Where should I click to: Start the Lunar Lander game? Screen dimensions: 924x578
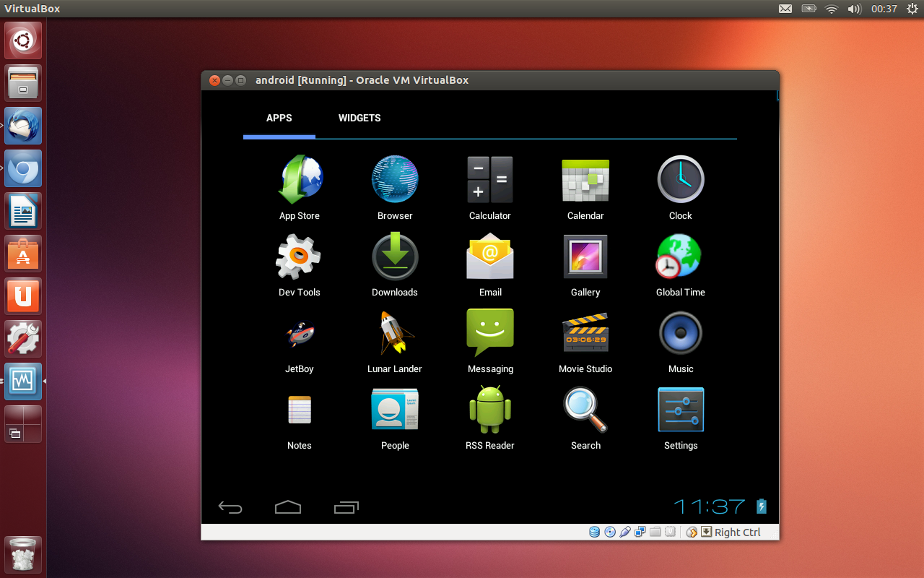point(395,340)
